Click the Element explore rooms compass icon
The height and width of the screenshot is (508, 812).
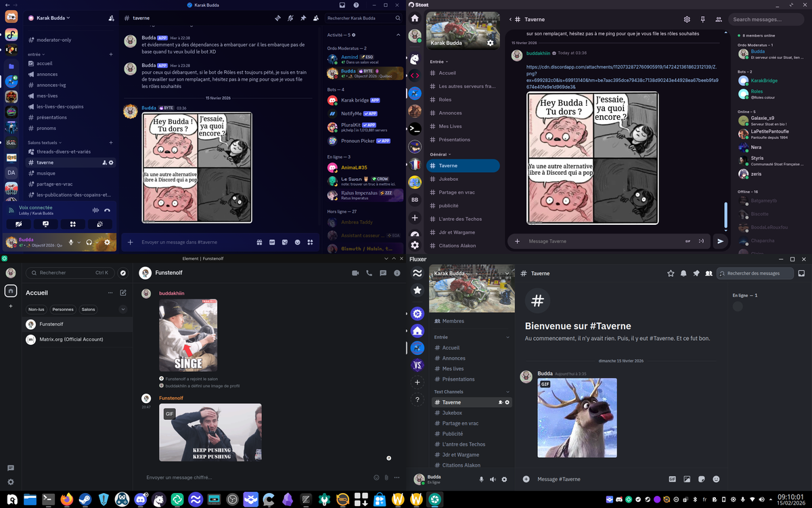coord(123,273)
